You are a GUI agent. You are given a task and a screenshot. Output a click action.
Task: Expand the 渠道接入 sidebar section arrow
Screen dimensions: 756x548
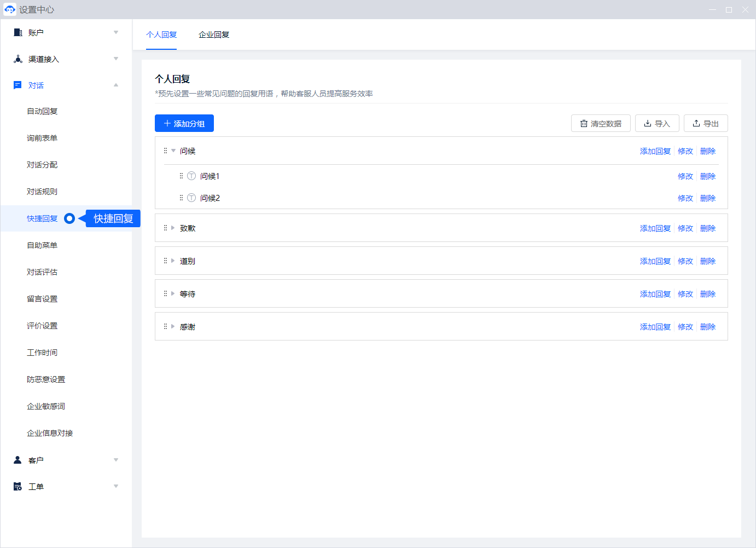pos(116,59)
